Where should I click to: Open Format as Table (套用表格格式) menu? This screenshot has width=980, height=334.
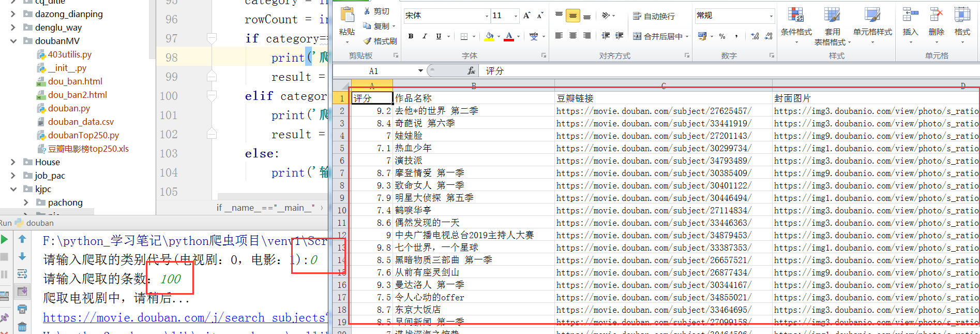[832, 26]
